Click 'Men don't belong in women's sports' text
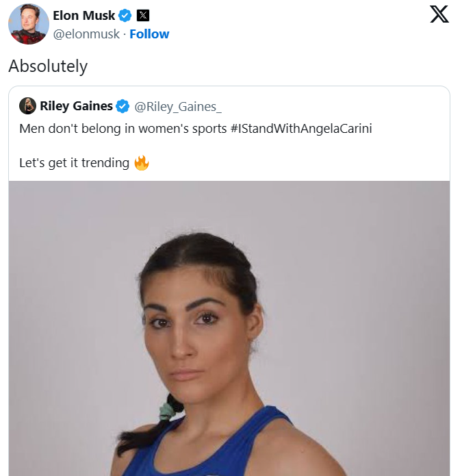The width and height of the screenshot is (462, 476). click(123, 128)
